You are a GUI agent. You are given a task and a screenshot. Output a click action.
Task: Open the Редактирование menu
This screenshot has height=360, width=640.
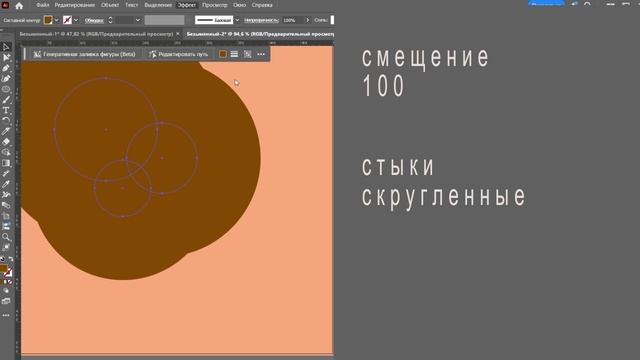pos(75,5)
